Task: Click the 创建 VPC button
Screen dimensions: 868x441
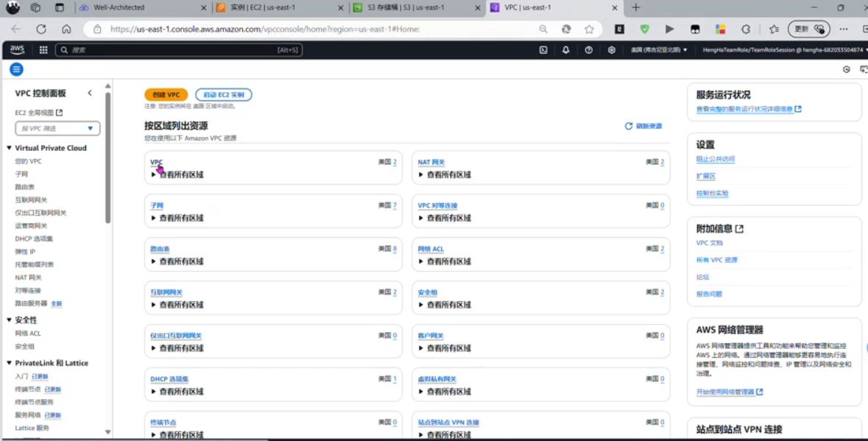Action: [x=166, y=95]
